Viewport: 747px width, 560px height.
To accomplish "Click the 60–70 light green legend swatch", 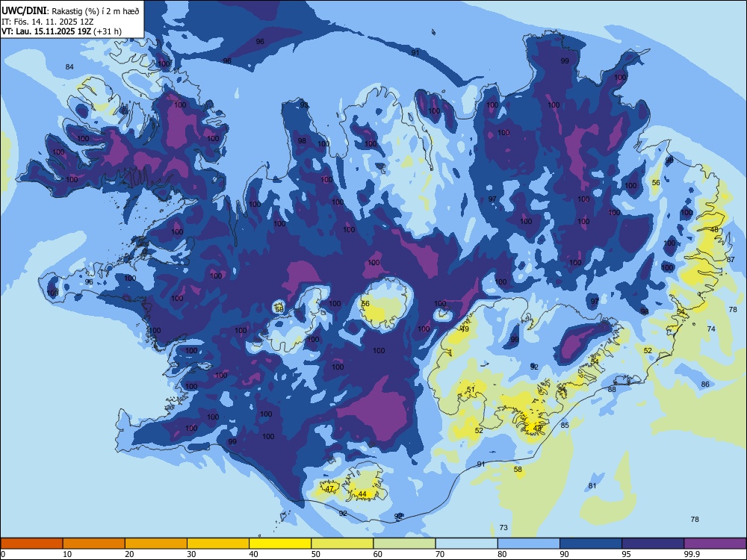I will click(404, 544).
